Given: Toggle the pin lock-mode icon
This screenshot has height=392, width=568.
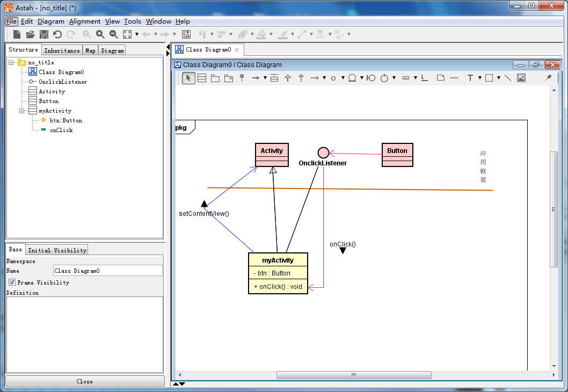Looking at the screenshot, I should tap(548, 78).
